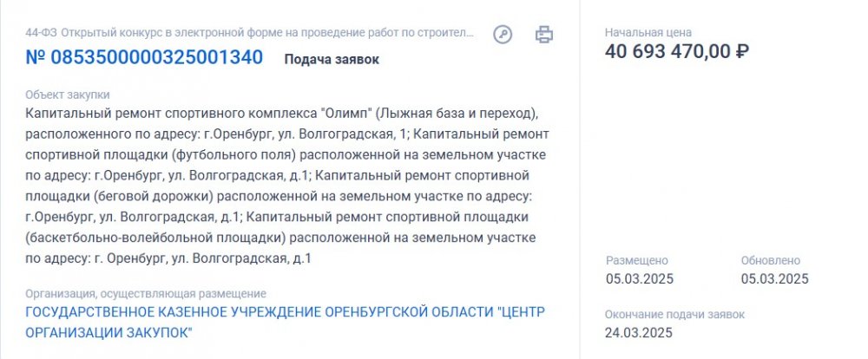Select the price 40 693 470,00 ₽
The image size is (868, 359).
click(x=677, y=51)
